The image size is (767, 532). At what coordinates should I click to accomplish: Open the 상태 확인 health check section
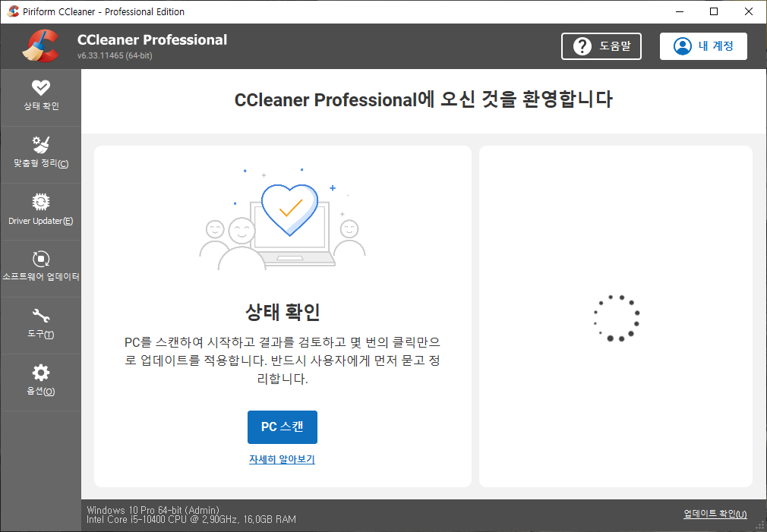click(40, 97)
